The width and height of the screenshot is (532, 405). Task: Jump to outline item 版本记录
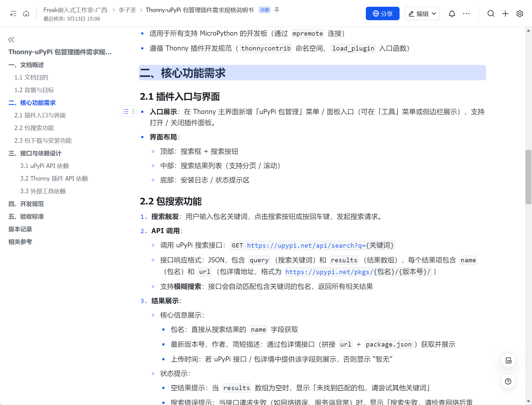tap(20, 229)
